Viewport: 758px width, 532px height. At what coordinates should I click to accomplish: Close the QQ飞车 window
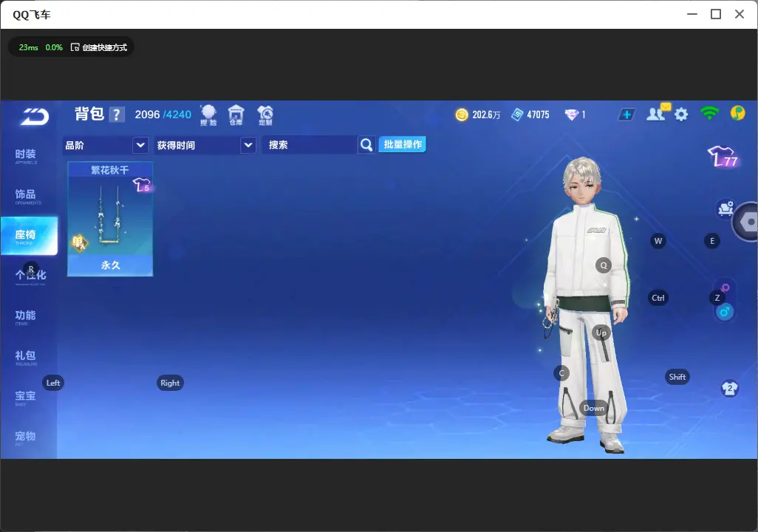pyautogui.click(x=740, y=14)
